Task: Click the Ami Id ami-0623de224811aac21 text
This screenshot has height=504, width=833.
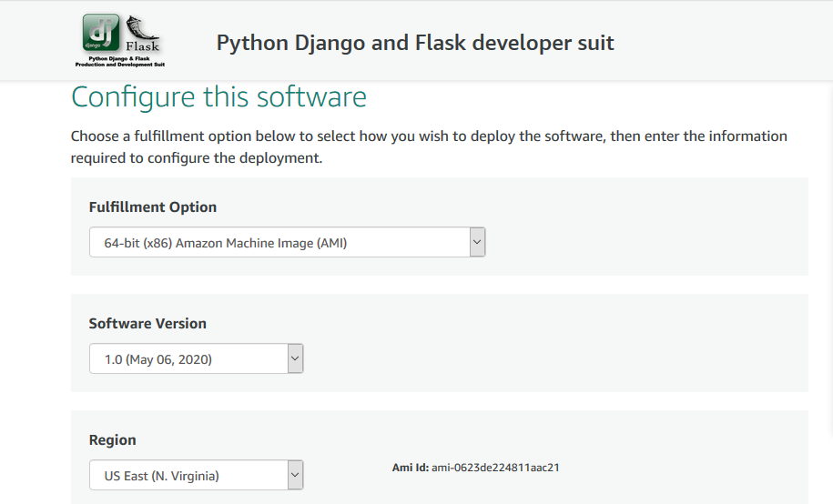Action: pyautogui.click(x=475, y=468)
